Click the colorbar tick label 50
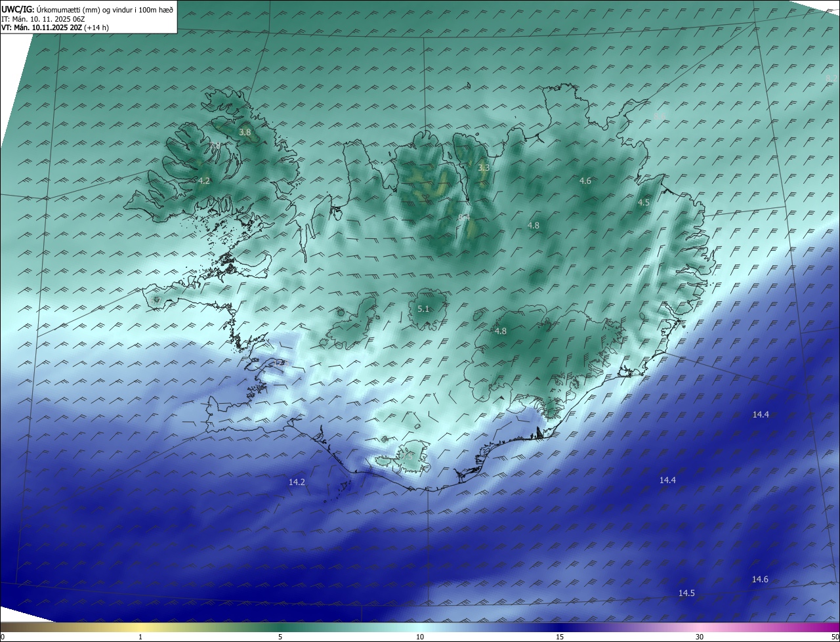This screenshot has height=642, width=840. tap(835, 637)
